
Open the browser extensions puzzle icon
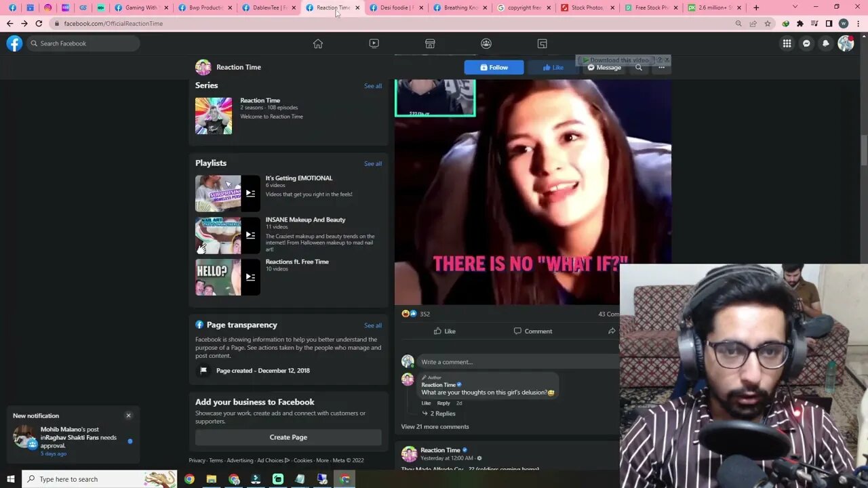pyautogui.click(x=800, y=23)
